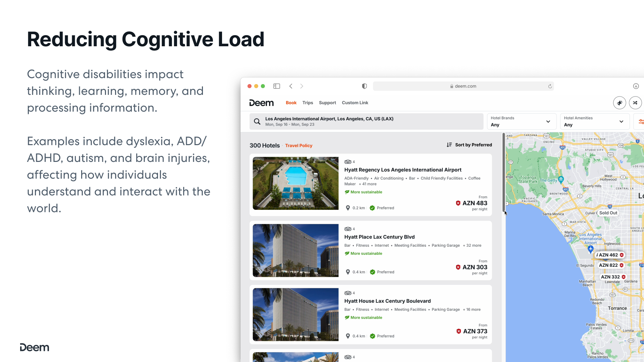Expand '+ 32 more' amenities for Hyatt Place

[472, 245]
